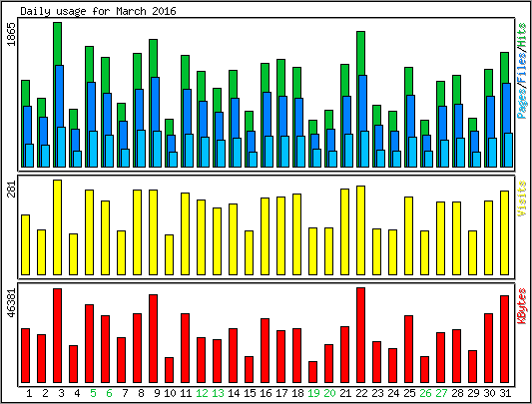532x404 pixels.
Task: Click the cyan Pages bar for day 21
Action: point(348,151)
